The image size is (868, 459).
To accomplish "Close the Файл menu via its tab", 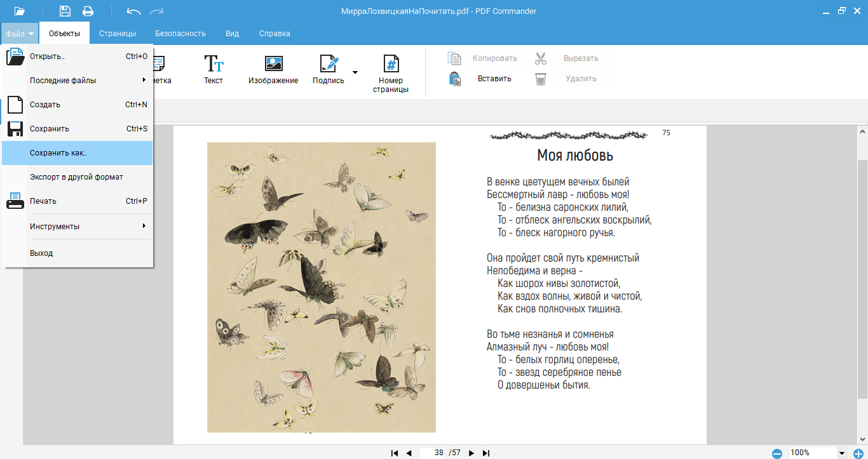I will point(20,34).
